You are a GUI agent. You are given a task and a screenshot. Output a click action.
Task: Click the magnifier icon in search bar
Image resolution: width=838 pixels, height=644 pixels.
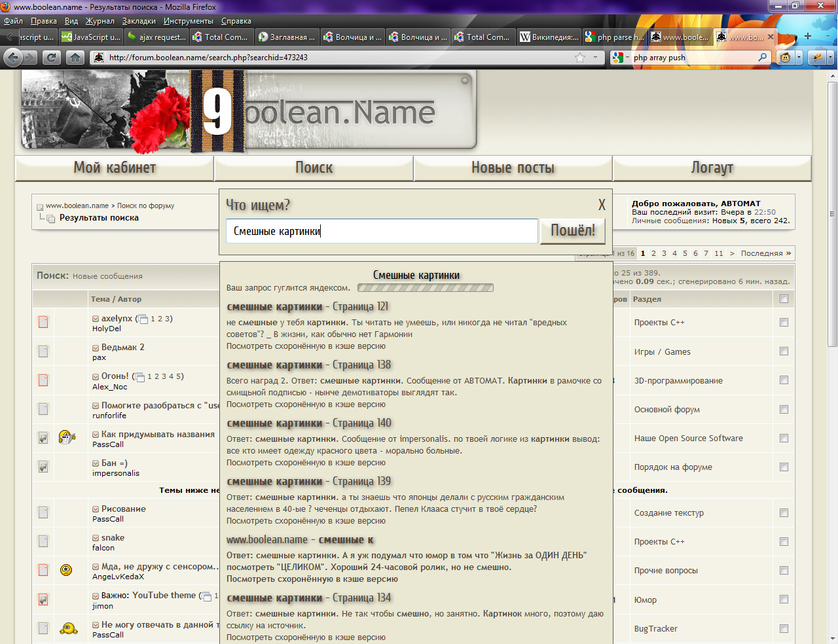(762, 58)
